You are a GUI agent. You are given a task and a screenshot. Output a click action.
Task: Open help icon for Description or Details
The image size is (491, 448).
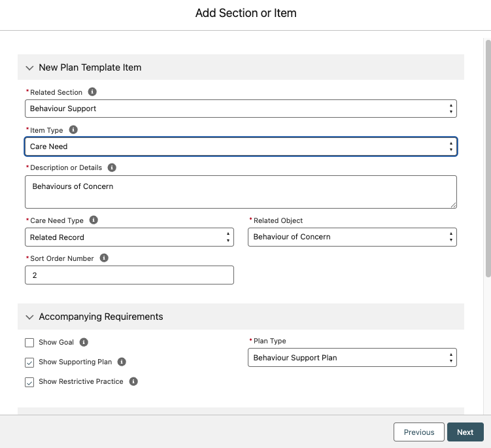click(112, 167)
